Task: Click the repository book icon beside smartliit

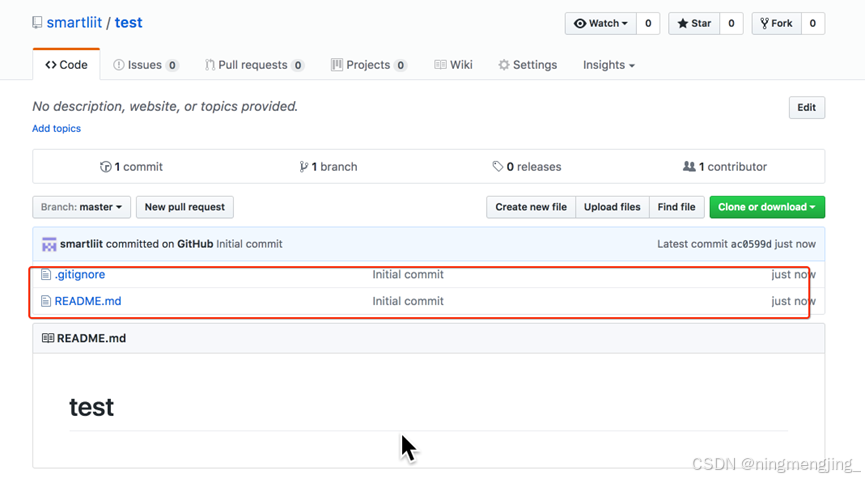Action: tap(37, 23)
